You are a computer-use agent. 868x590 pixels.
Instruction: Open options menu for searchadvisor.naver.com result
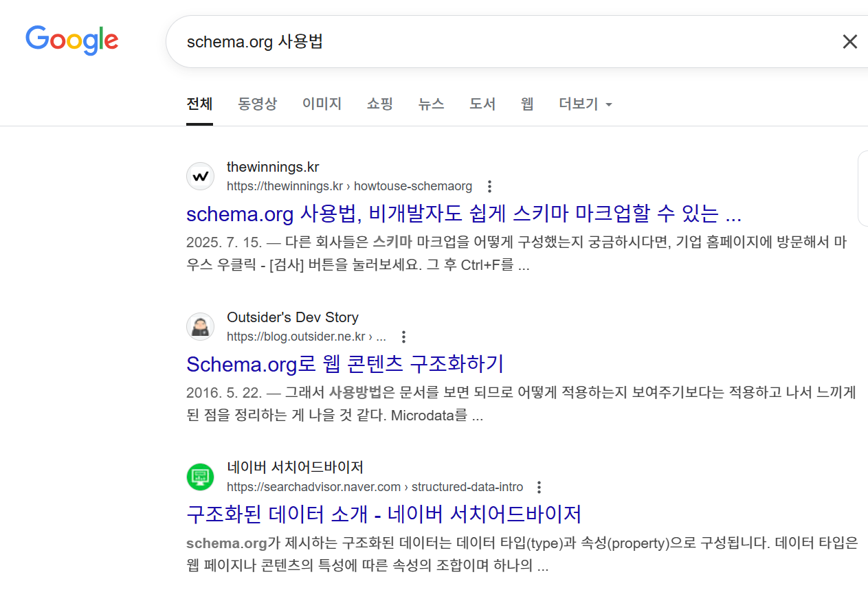coord(539,487)
